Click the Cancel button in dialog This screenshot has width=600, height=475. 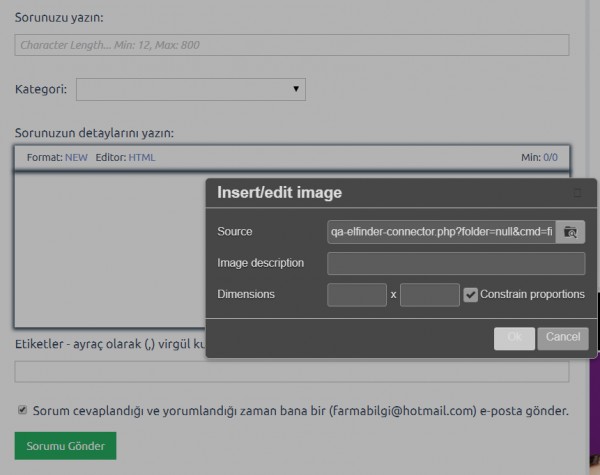(x=563, y=338)
